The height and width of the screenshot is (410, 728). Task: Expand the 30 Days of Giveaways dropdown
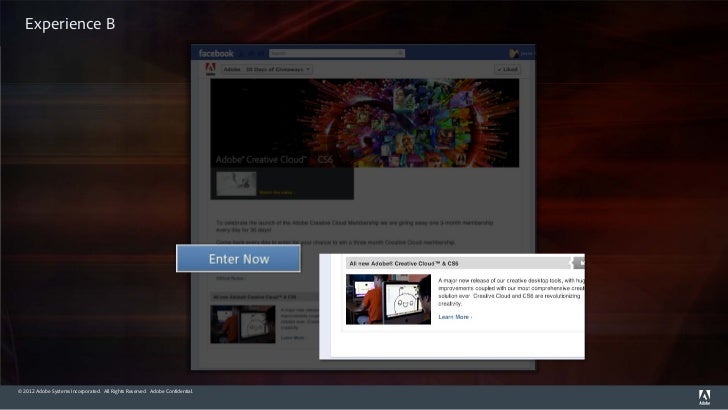pyautogui.click(x=266, y=70)
